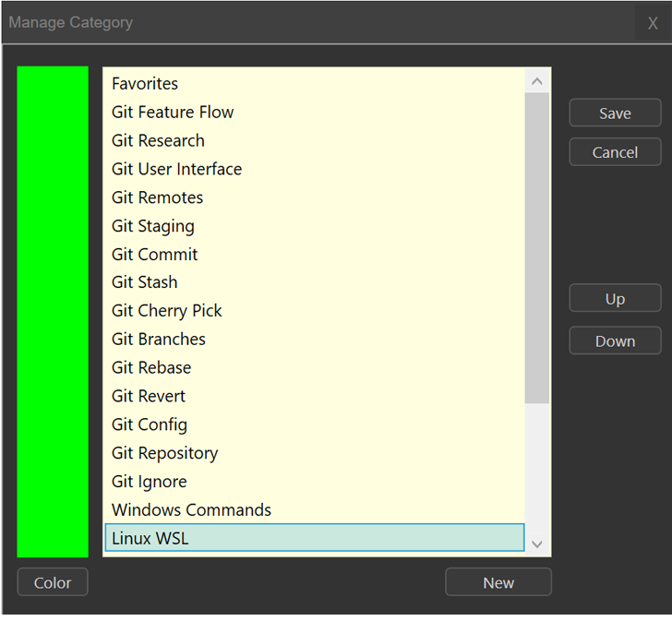
Task: Select Git Remotes in category list
Action: [157, 197]
